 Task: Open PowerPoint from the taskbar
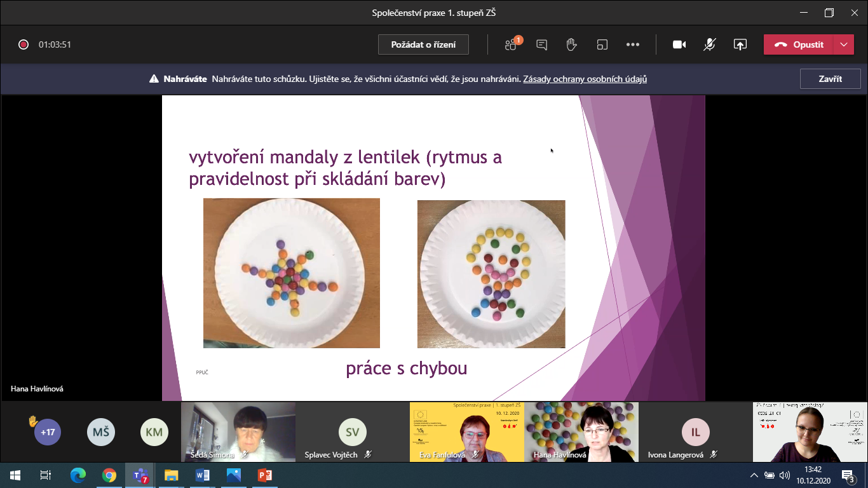264,475
